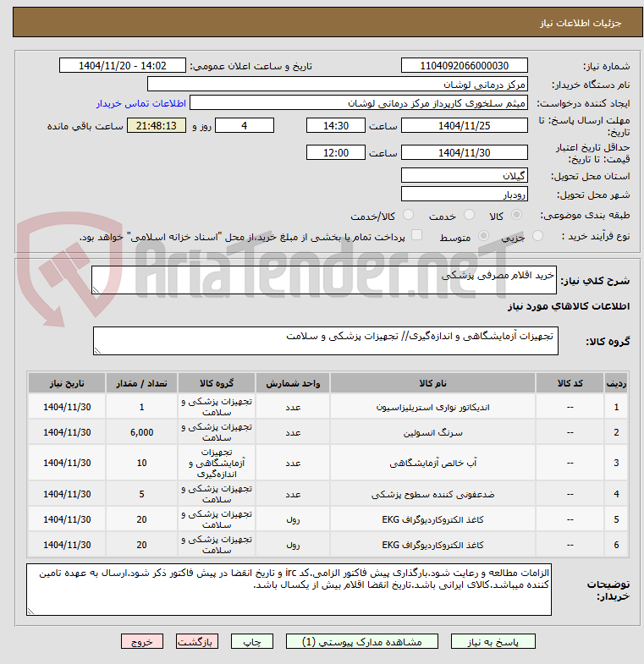This screenshot has height=664, width=644.
Task: Choose the جزیی purchase type radio
Action: pos(537,236)
